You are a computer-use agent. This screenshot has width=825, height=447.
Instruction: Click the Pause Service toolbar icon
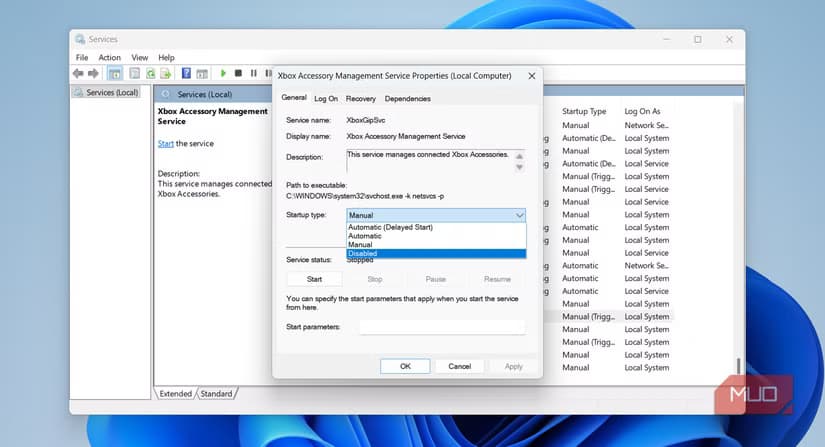tap(254, 73)
